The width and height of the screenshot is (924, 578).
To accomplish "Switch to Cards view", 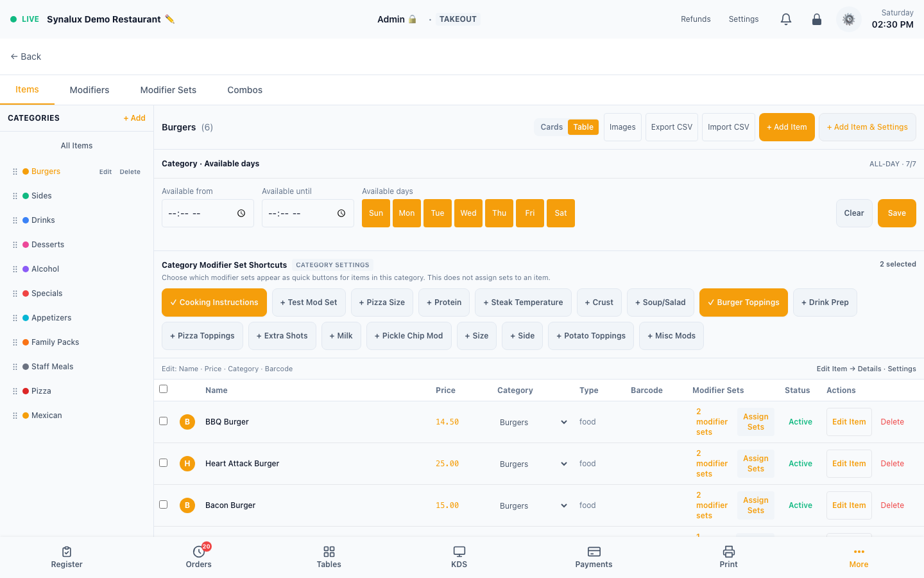I will pyautogui.click(x=552, y=127).
